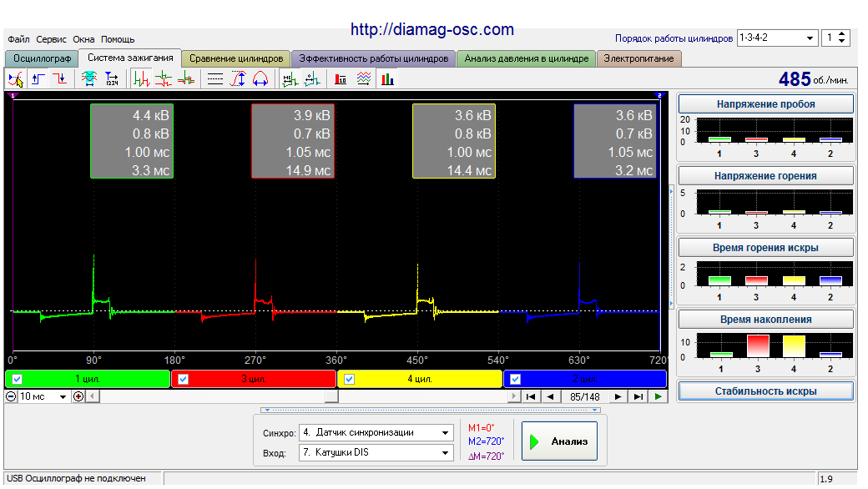Zoom out time scale minus icon
The image size is (868, 489).
[x=11, y=396]
